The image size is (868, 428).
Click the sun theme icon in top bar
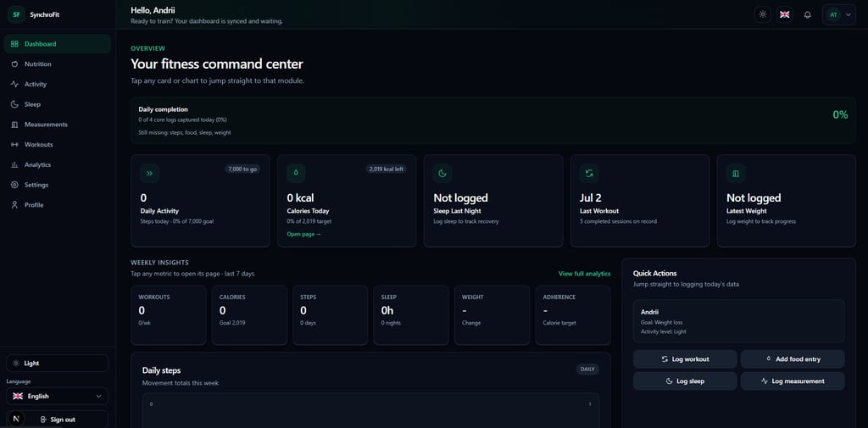point(763,14)
